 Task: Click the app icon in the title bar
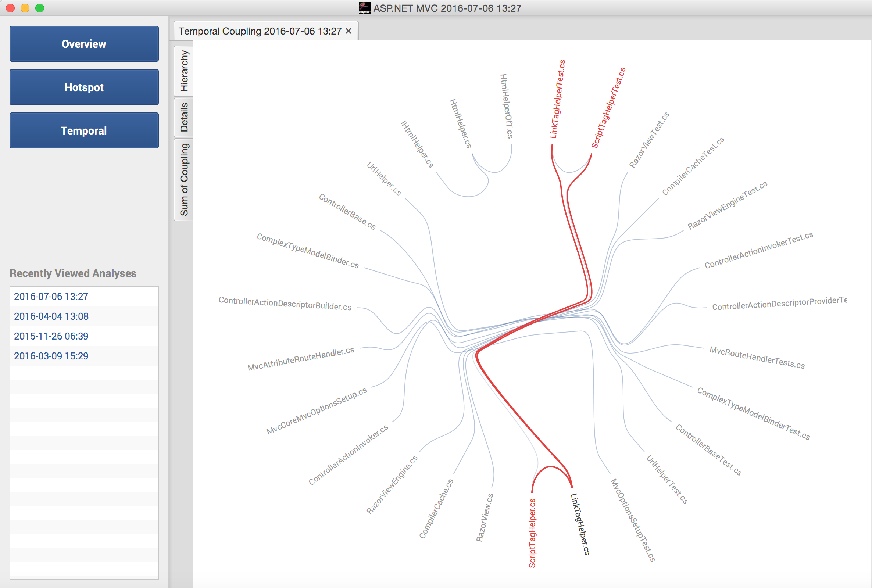364,8
